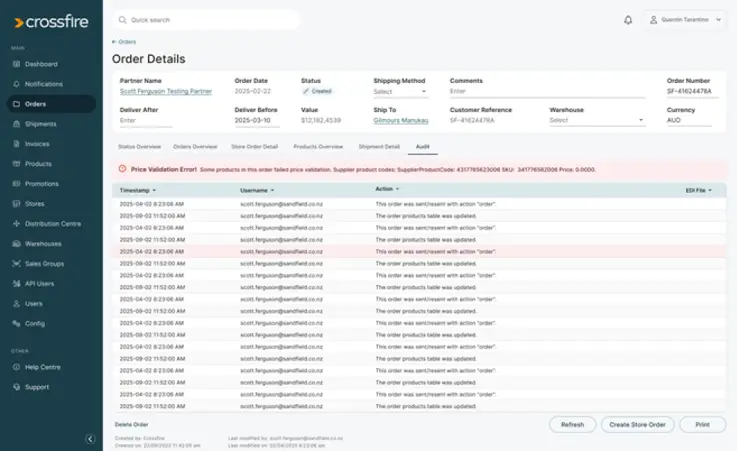Click the Promotions icon in sidebar

tap(16, 184)
